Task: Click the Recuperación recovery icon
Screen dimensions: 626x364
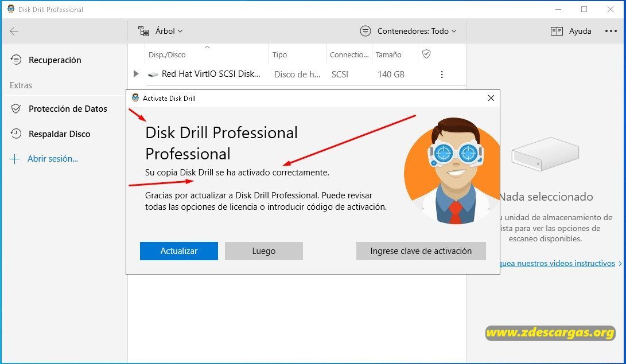Action: pos(16,60)
